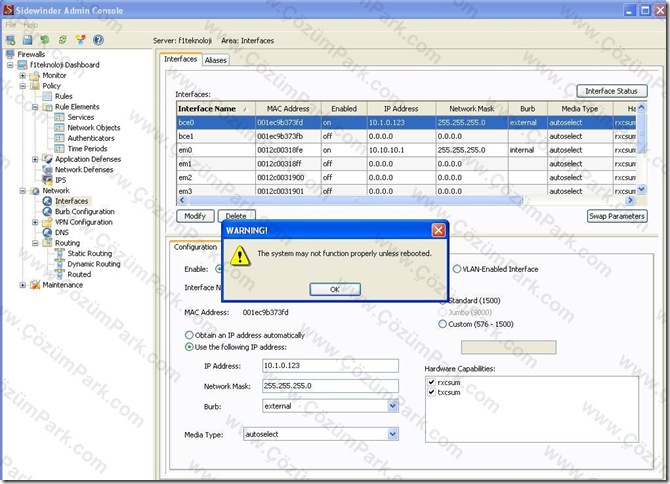Click the IPS icon in the tree
Screen dimensions: 670x484
(x=48, y=180)
